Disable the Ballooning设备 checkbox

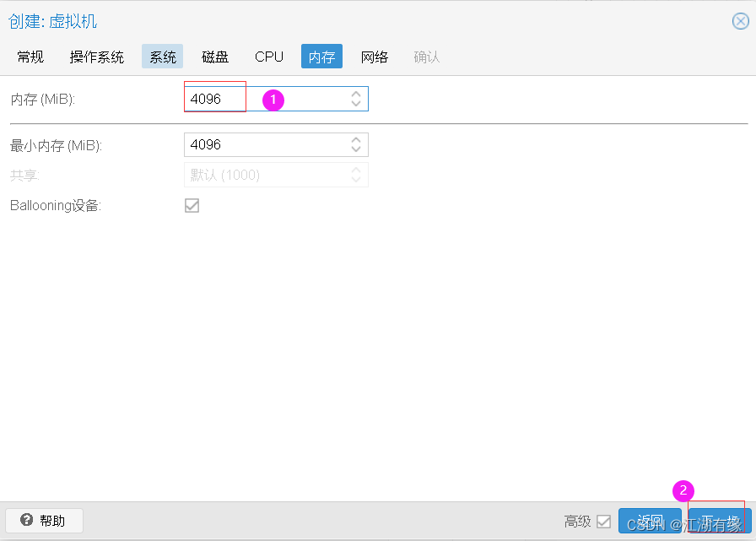192,205
